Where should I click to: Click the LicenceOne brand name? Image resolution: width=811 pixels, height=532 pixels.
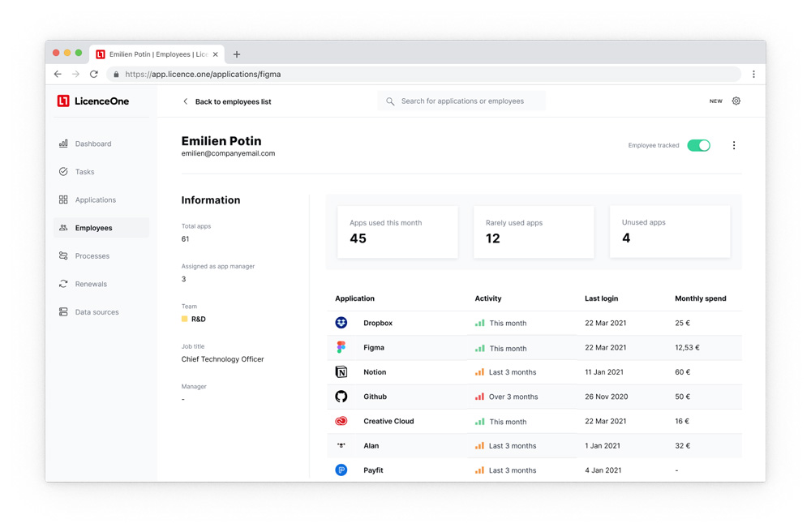(x=102, y=101)
